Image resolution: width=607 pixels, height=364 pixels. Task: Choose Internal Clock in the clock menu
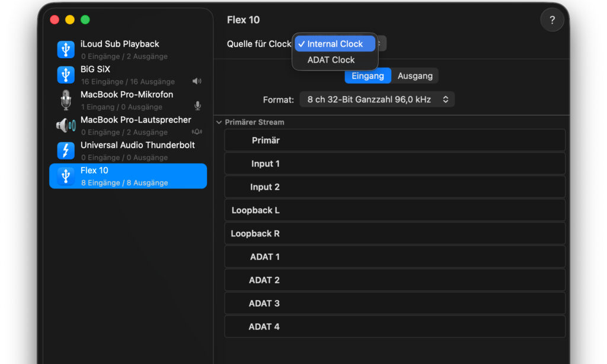pyautogui.click(x=335, y=44)
